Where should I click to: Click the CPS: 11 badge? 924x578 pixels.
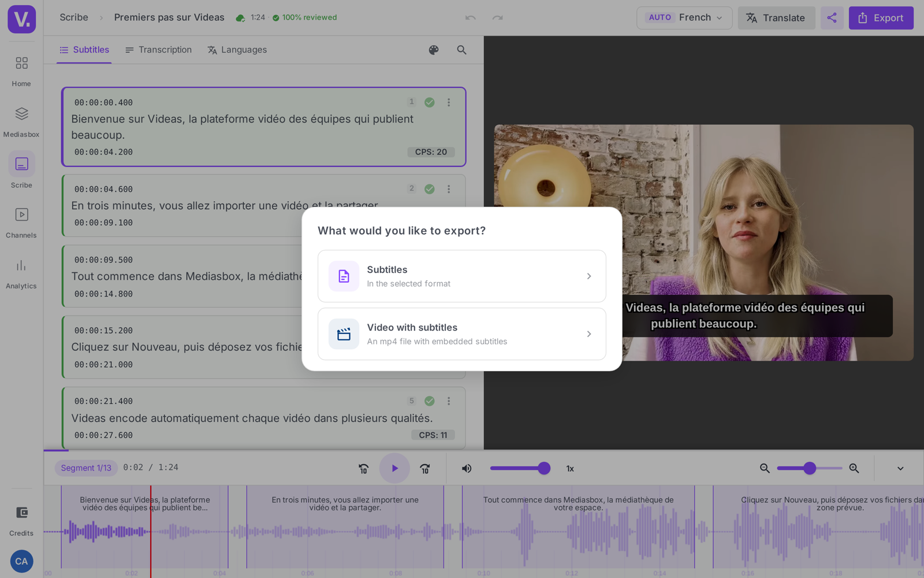pos(433,435)
